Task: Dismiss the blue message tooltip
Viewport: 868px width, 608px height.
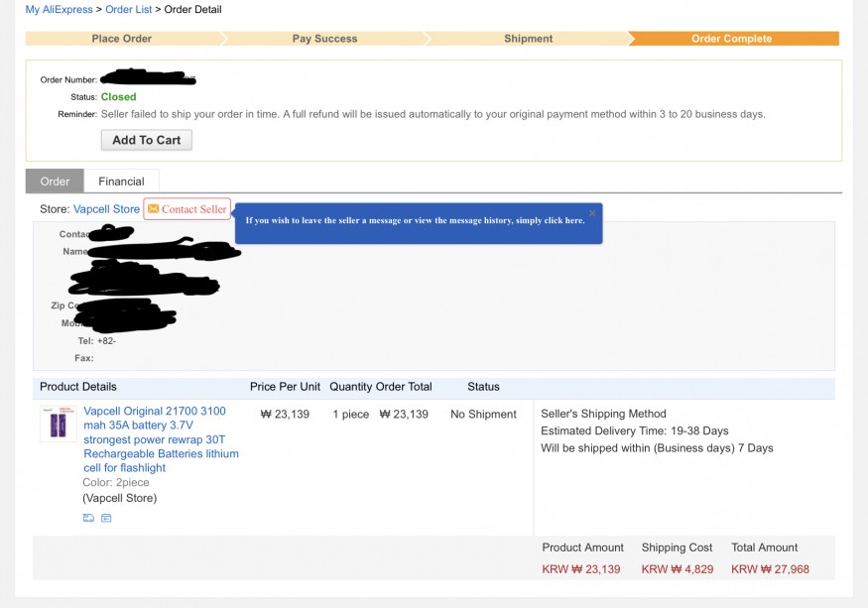Action: tap(592, 212)
